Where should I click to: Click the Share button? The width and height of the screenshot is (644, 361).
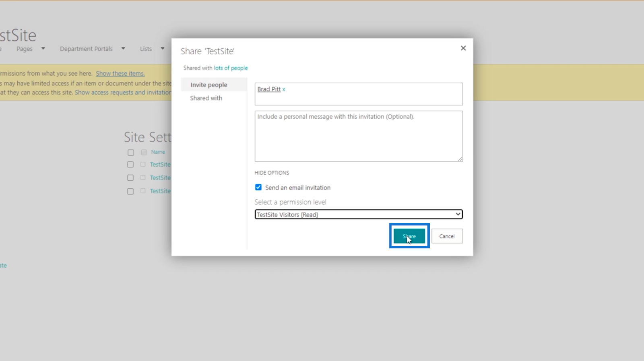[409, 236]
